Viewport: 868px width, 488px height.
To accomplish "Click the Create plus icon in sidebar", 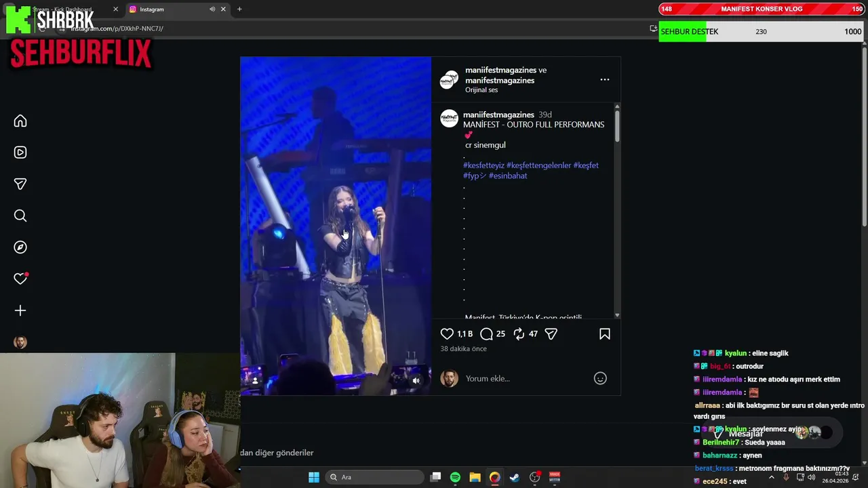I will coord(20,310).
